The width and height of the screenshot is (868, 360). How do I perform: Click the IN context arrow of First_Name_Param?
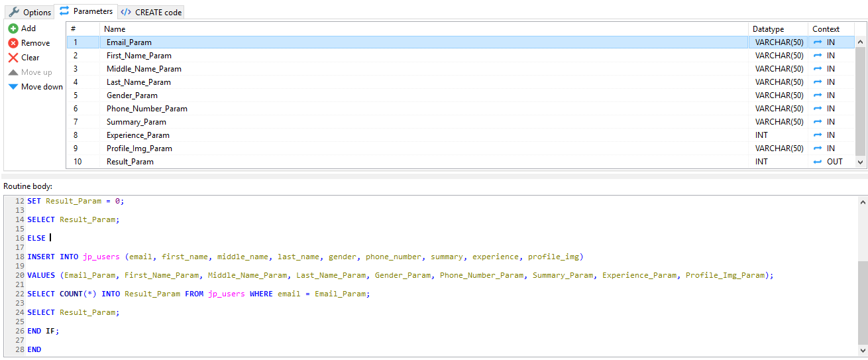coord(818,56)
